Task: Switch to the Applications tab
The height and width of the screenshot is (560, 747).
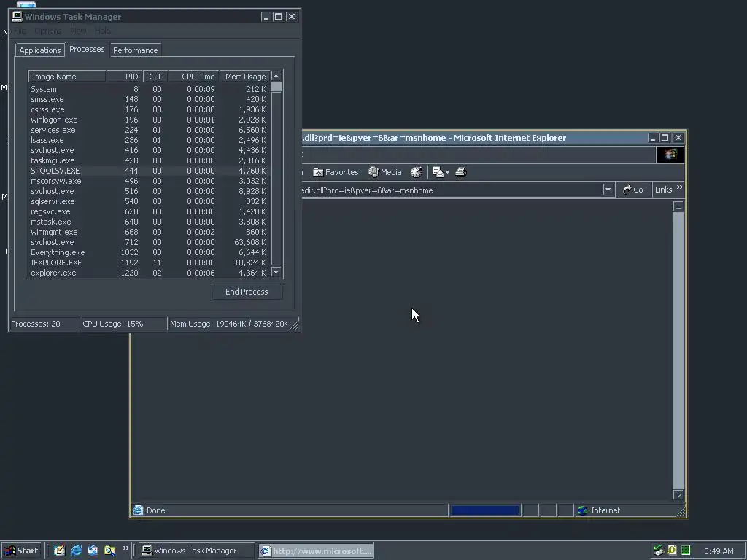Action: (x=40, y=50)
